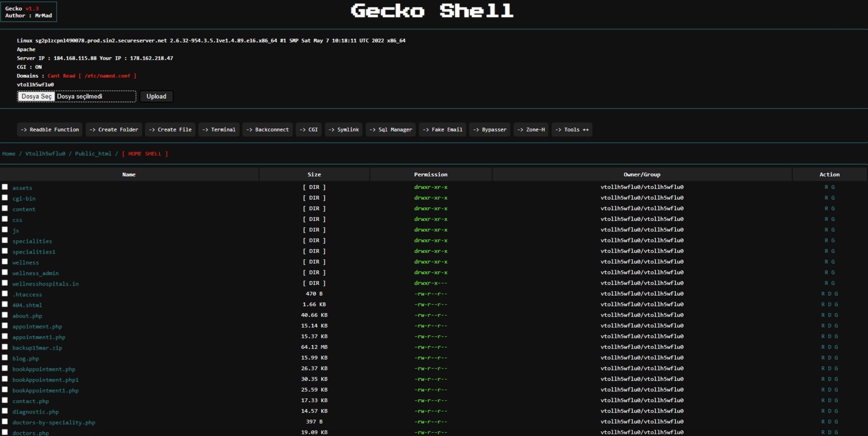Open the Fake Email tool

click(442, 129)
